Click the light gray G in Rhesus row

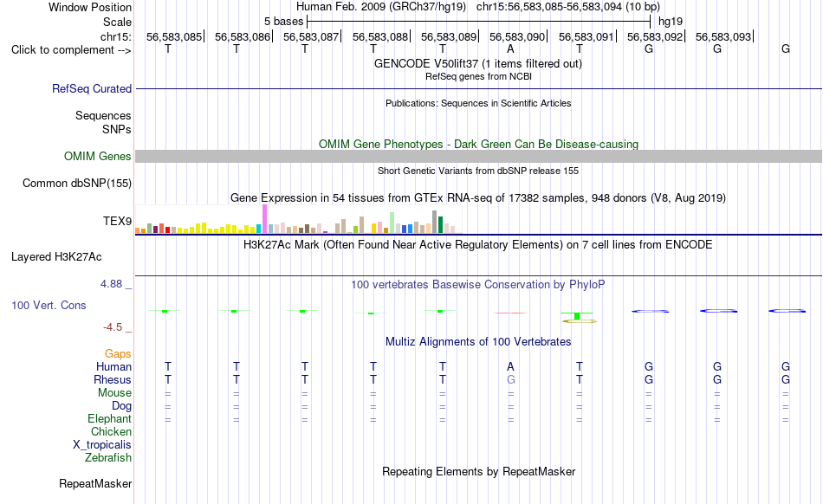(511, 379)
